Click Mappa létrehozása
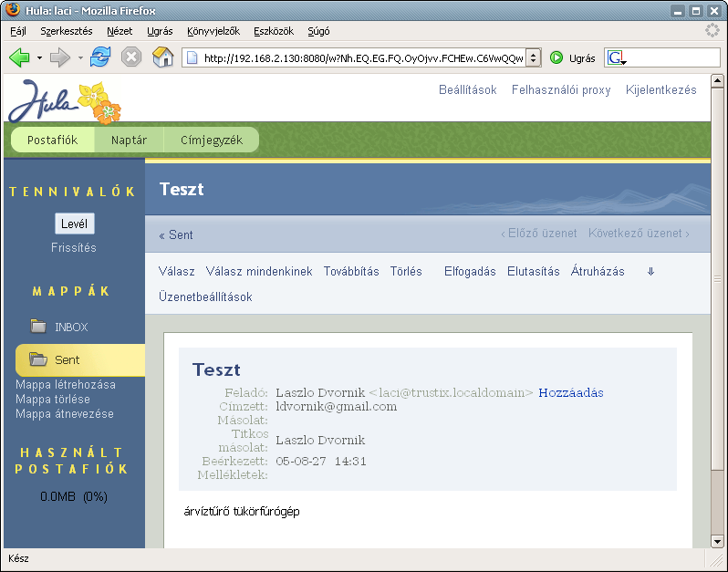 click(66, 384)
